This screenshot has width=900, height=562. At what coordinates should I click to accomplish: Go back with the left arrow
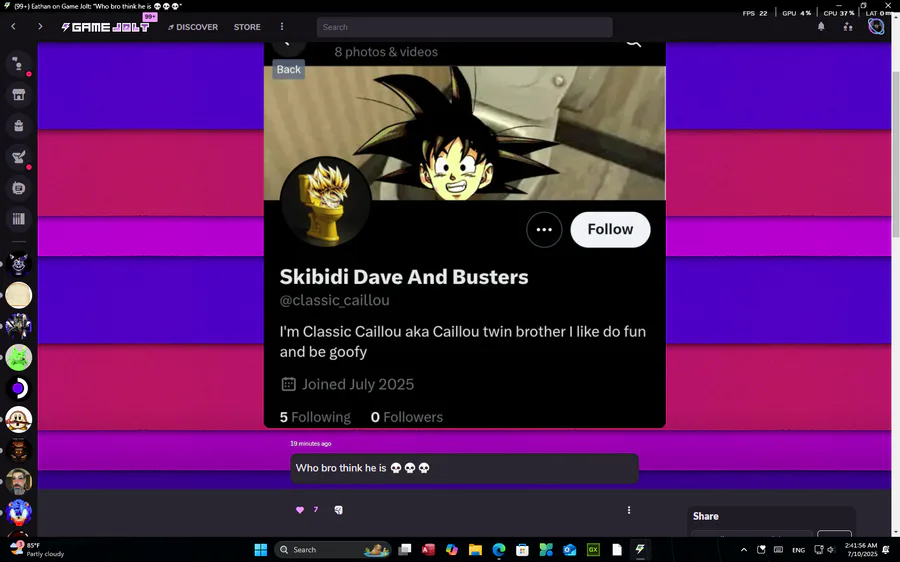(x=13, y=26)
